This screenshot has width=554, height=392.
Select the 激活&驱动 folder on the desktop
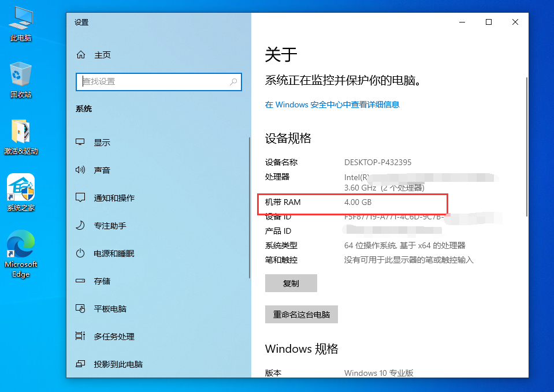point(21,137)
